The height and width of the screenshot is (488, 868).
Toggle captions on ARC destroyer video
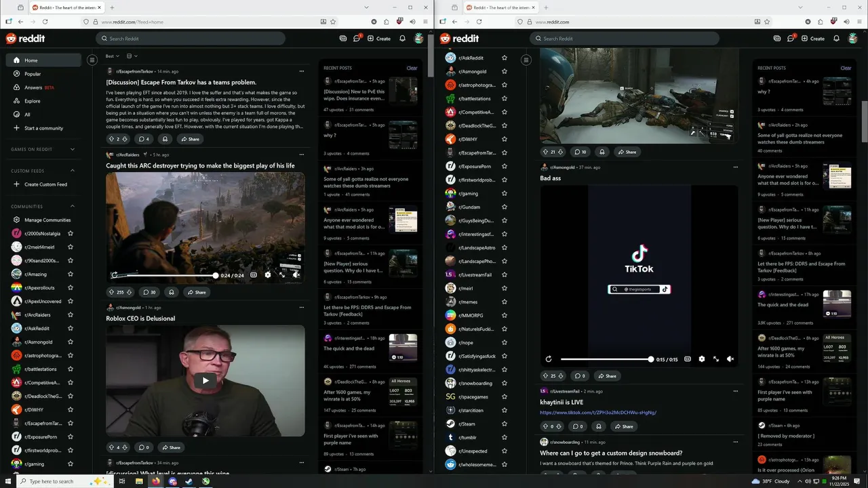tap(254, 275)
